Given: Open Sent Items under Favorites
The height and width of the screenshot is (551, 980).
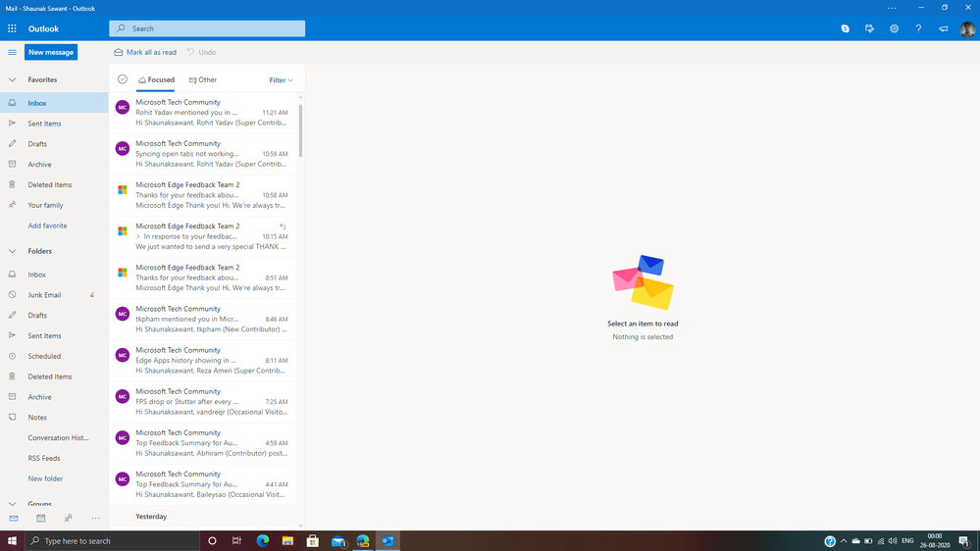Looking at the screenshot, I should [x=54, y=124].
